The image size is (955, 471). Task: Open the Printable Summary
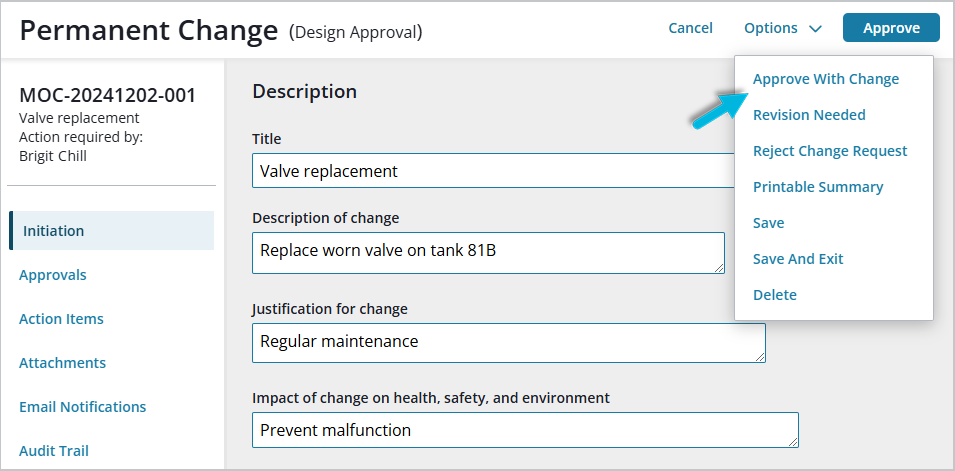click(x=817, y=187)
